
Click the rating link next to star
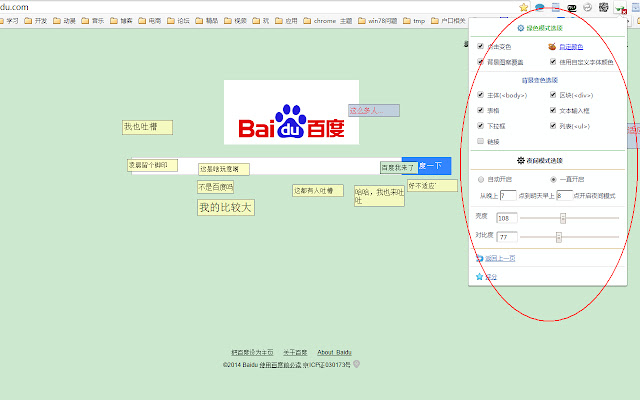(491, 277)
